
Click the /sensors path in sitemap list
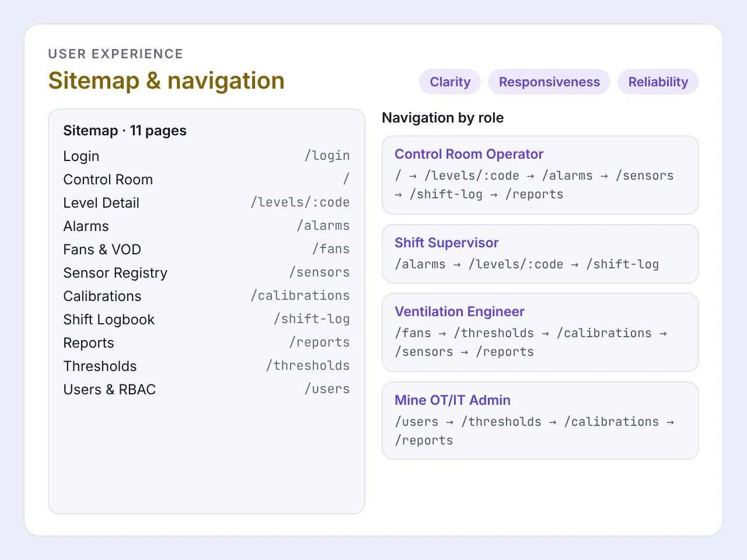pyautogui.click(x=319, y=272)
